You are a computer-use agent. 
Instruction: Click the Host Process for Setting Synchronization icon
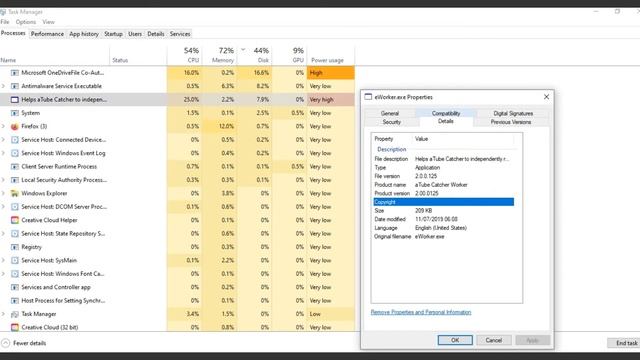tap(15, 301)
